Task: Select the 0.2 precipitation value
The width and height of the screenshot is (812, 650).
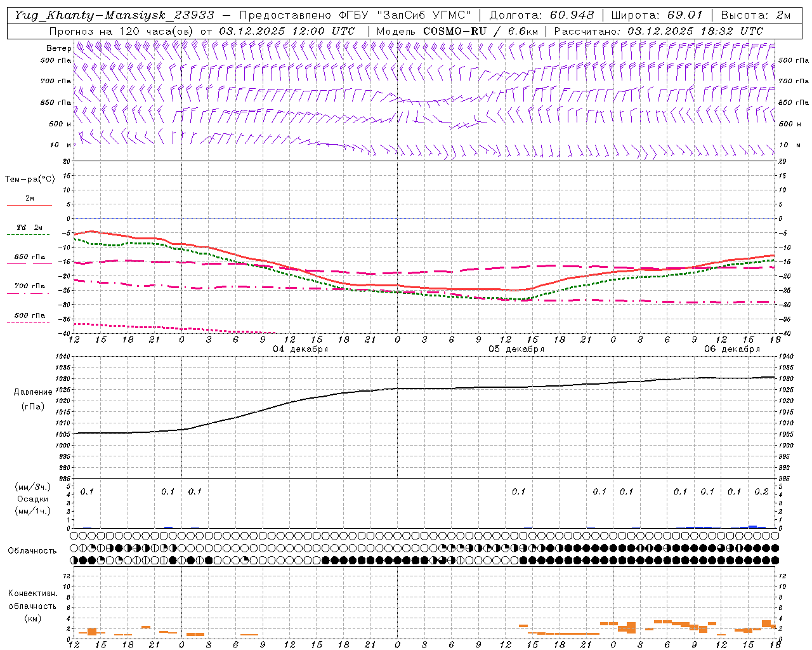Action: pos(762,491)
